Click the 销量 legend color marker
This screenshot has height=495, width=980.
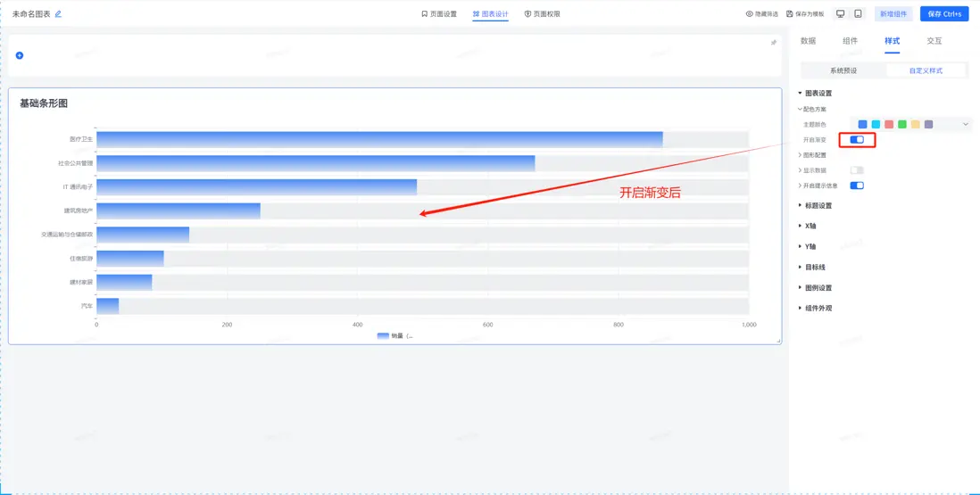pos(383,336)
